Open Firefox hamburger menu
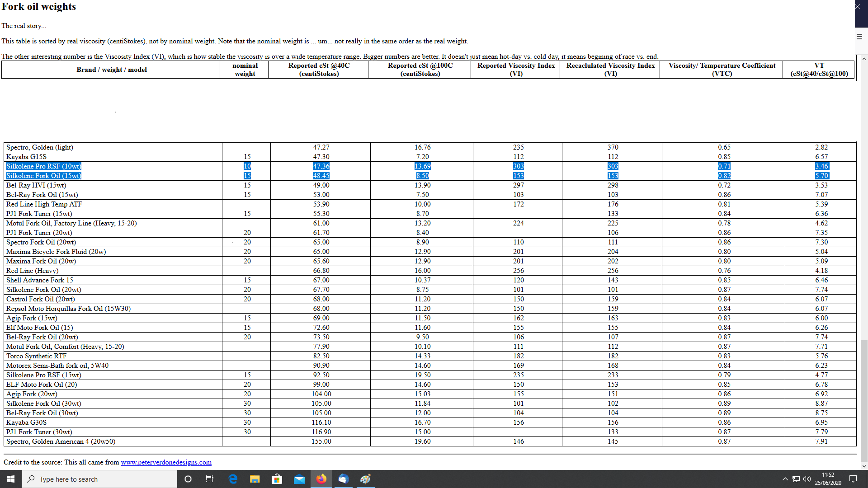 click(x=859, y=37)
